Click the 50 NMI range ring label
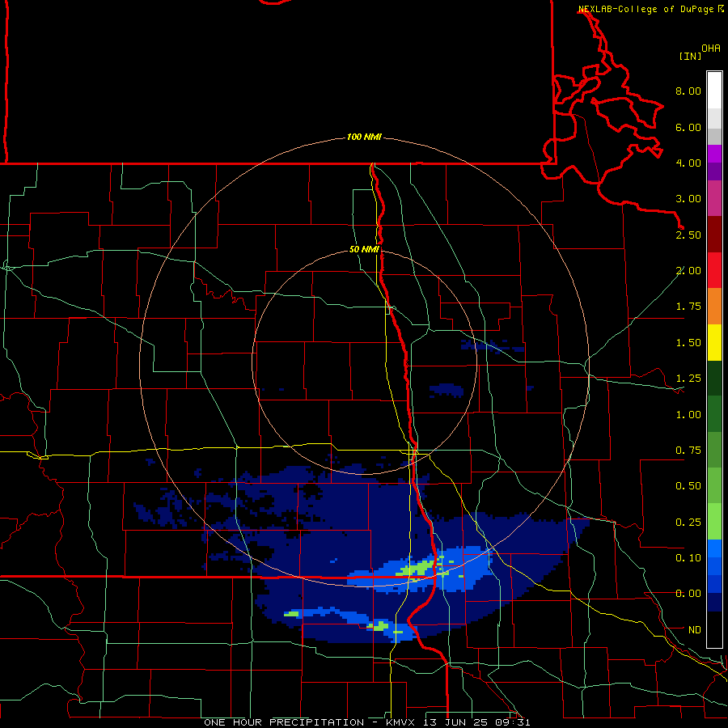The image size is (728, 728). click(364, 249)
